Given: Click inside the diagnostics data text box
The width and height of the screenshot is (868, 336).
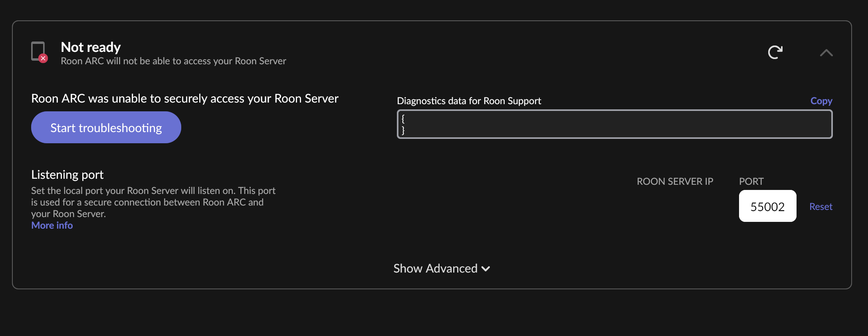Looking at the screenshot, I should pyautogui.click(x=614, y=124).
